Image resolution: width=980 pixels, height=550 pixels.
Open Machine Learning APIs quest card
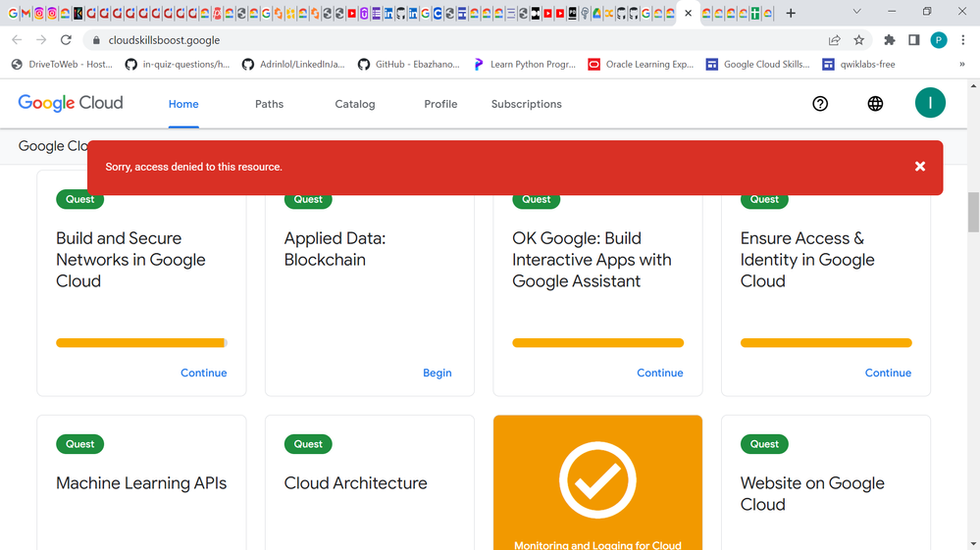pyautogui.click(x=141, y=483)
